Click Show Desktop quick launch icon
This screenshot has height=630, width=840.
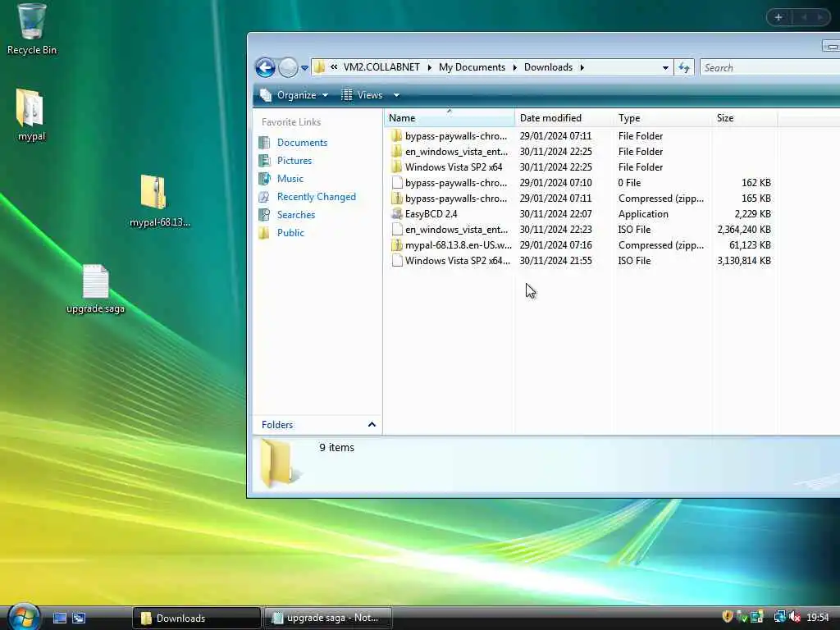59,619
